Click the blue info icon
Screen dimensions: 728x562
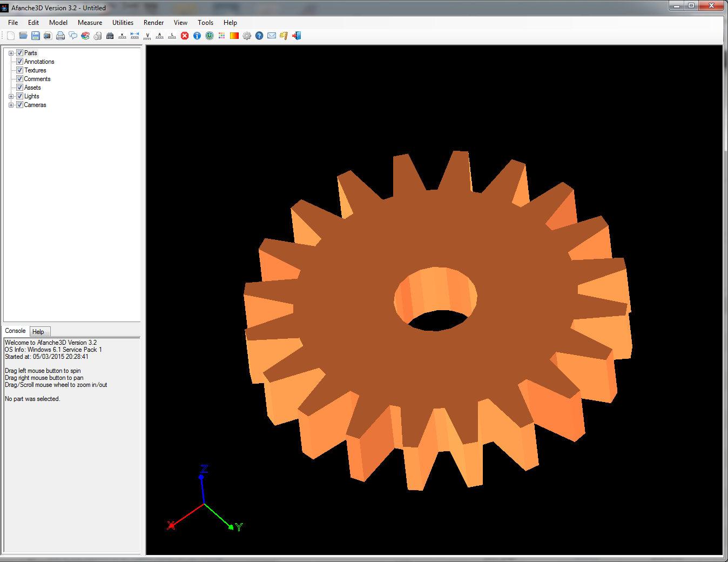(x=197, y=36)
